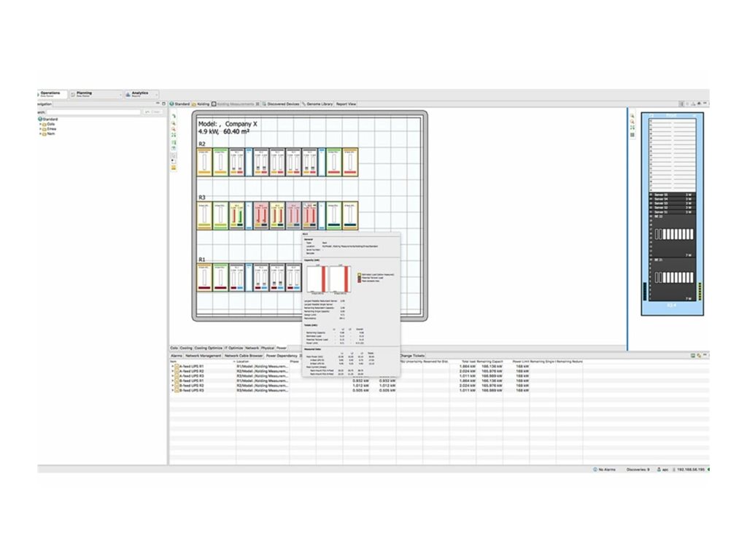Expand the Cols folder in navigation tree
The image size is (747, 560).
click(40, 124)
